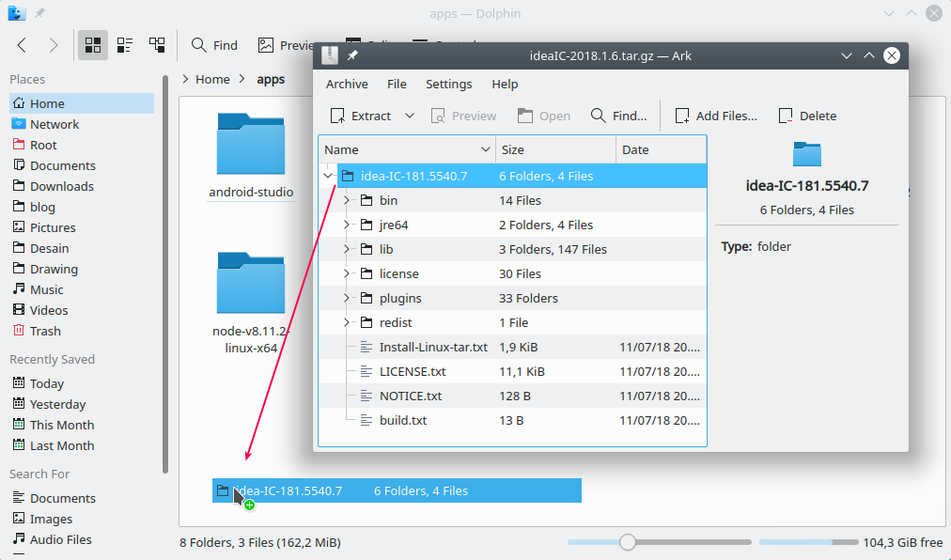The height and width of the screenshot is (560, 951).
Task: Select the plugins folder icon
Action: (366, 298)
